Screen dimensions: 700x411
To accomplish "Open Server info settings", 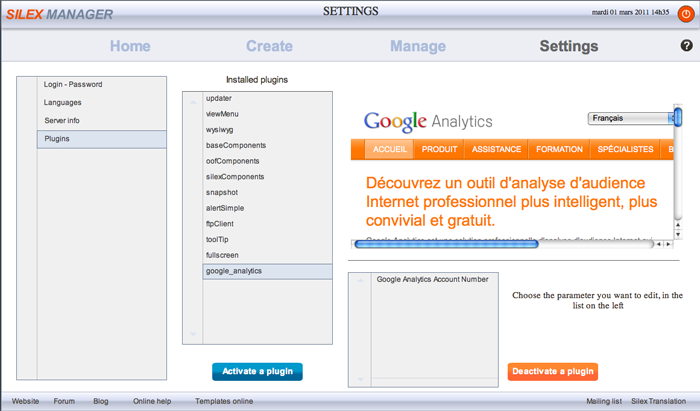I will [x=102, y=120].
